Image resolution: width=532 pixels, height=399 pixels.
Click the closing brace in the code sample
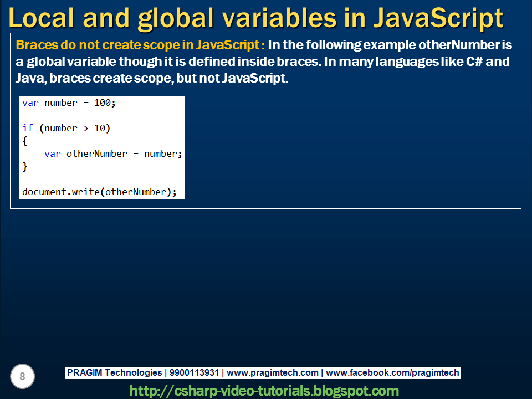25,167
